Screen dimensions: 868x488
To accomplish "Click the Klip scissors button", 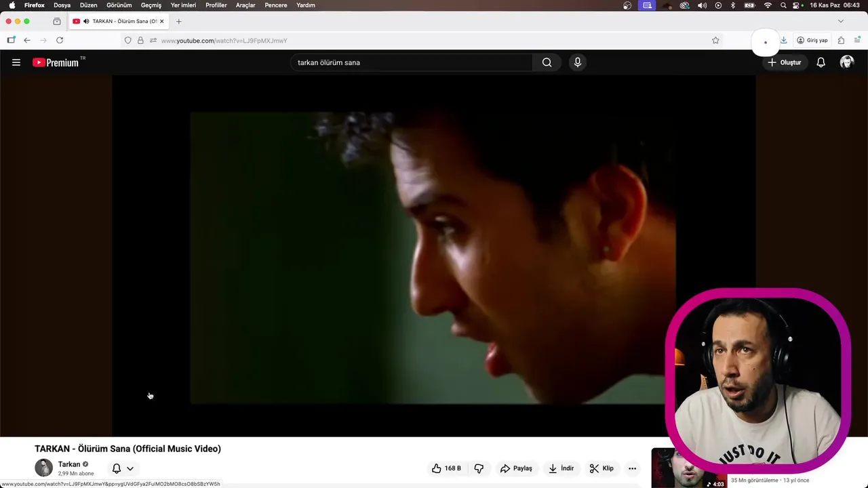I will pos(601,468).
